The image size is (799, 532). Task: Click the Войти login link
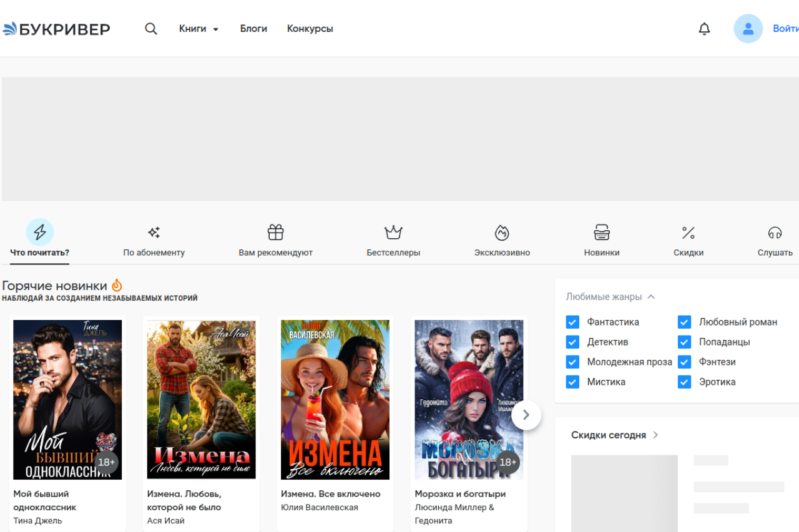click(785, 29)
